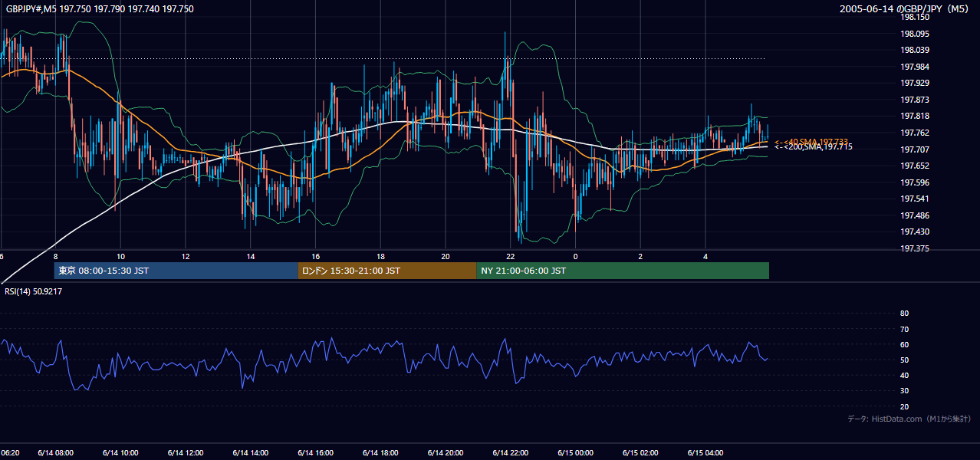This screenshot has height=460, width=980.
Task: Select the NY 21:00-06:00 JST session bar
Action: pos(623,271)
